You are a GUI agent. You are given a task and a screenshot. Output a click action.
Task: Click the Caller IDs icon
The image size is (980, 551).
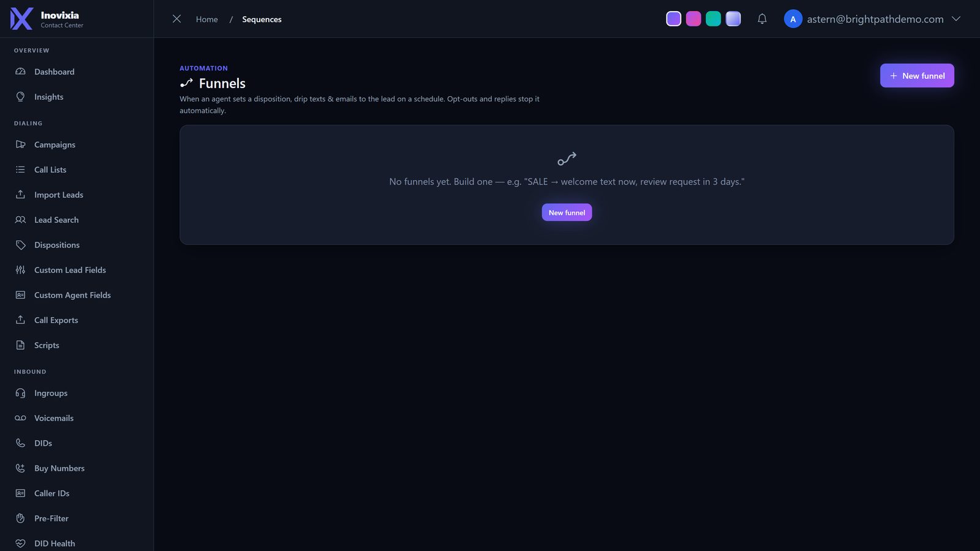click(20, 493)
